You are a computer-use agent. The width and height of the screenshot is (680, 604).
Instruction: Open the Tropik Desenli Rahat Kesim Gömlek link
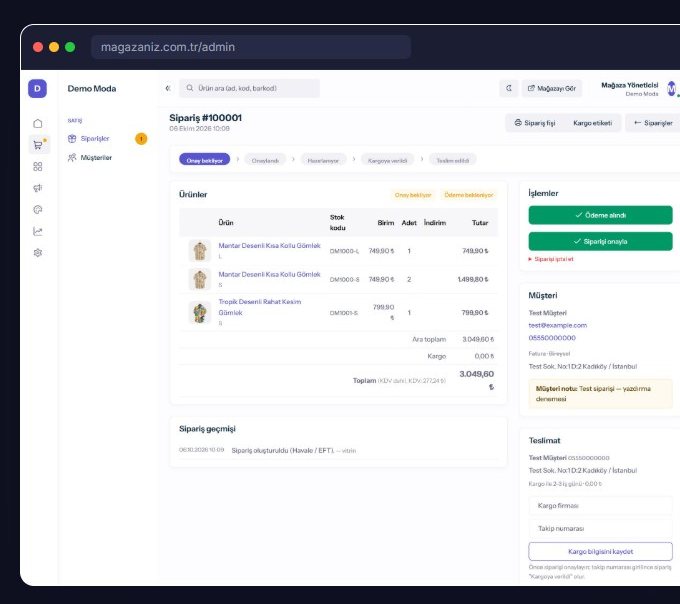click(260, 307)
